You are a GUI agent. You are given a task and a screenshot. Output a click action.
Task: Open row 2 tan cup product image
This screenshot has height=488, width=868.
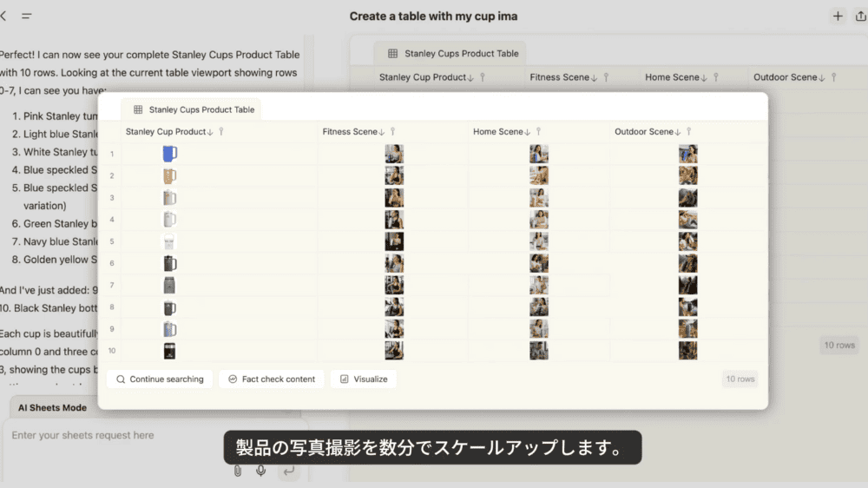(x=169, y=175)
